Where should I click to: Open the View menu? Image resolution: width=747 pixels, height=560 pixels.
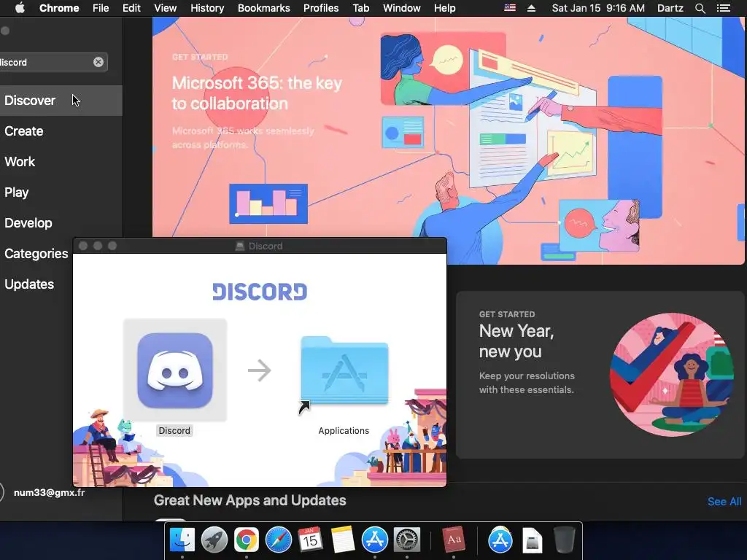[165, 8]
